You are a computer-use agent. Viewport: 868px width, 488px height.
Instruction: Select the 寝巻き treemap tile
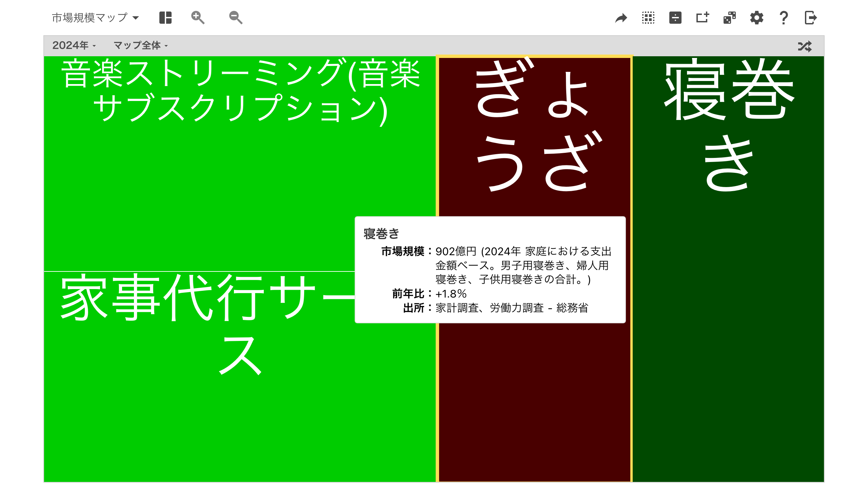[728, 269]
